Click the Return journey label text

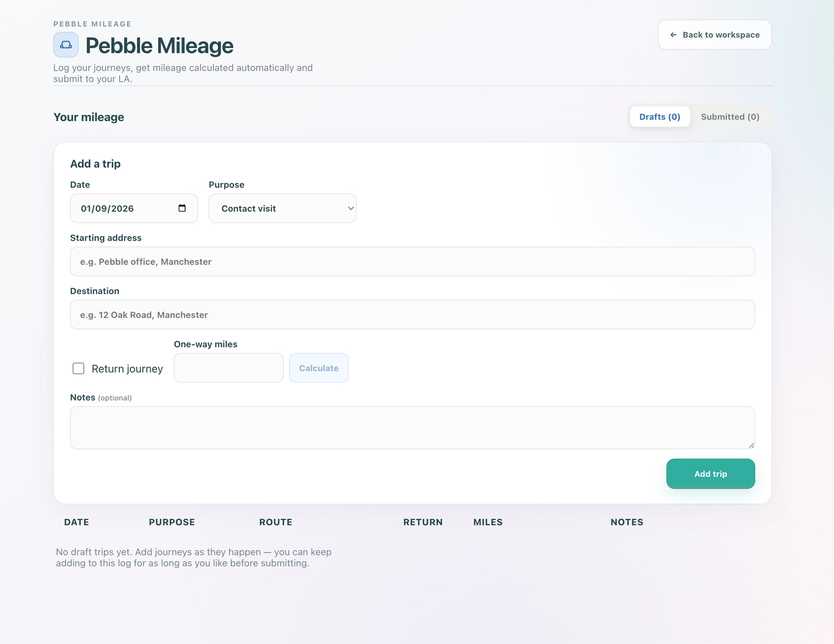tap(127, 369)
